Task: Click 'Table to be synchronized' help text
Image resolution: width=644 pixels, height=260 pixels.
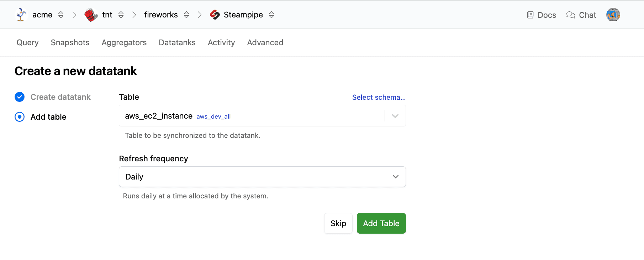Action: pos(193,135)
